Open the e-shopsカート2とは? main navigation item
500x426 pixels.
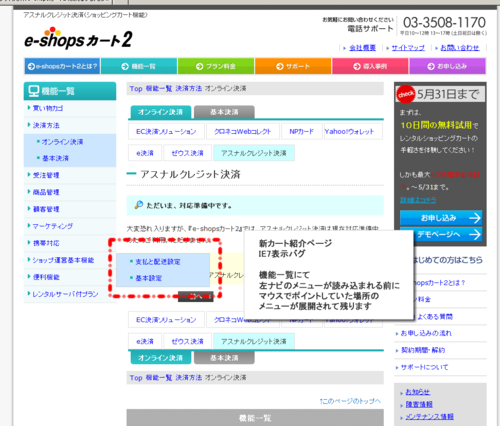[62, 66]
